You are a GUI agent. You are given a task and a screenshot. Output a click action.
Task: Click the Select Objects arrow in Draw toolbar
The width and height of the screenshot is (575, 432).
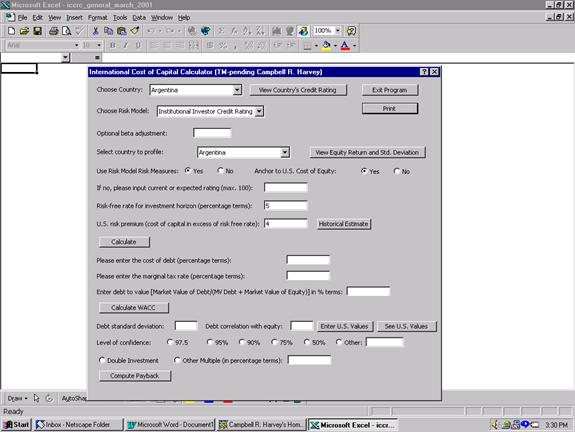pyautogui.click(x=36, y=398)
